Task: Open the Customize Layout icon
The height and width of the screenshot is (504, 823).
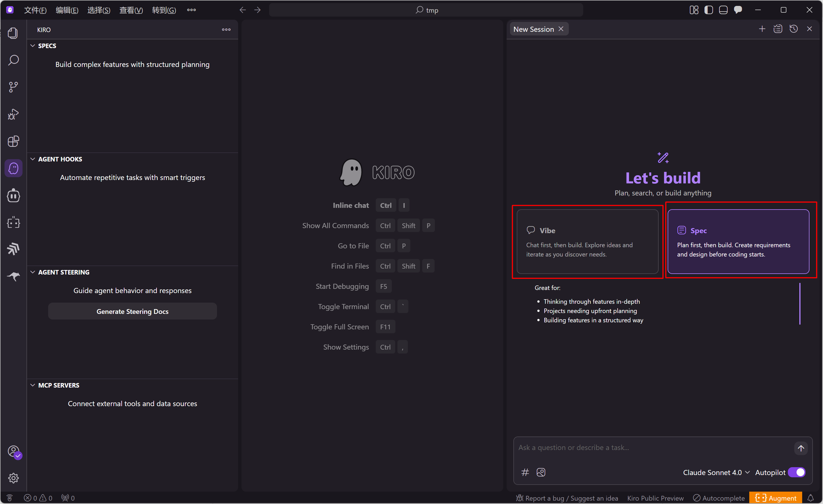Action: pyautogui.click(x=694, y=10)
